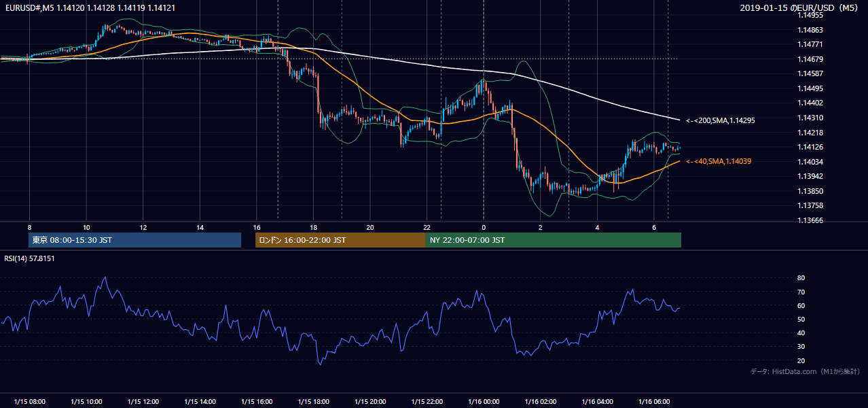Click the HistData.com data source credit
Screen dimensions: 868x408
pos(806,371)
